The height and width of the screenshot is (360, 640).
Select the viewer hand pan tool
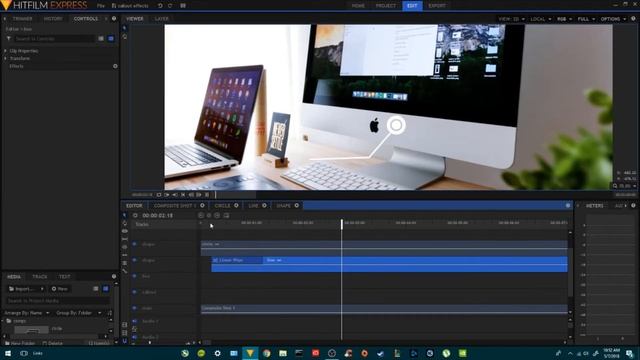point(124,37)
